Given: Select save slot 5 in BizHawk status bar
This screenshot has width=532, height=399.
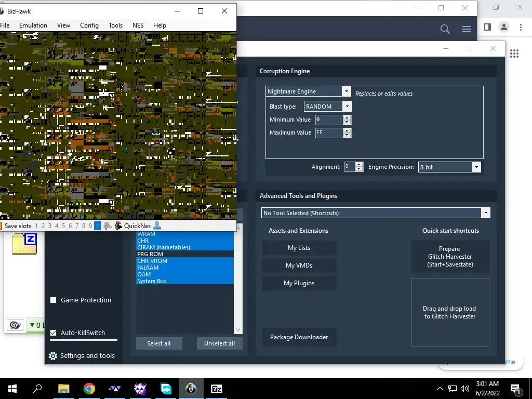Looking at the screenshot, I should coord(63,226).
